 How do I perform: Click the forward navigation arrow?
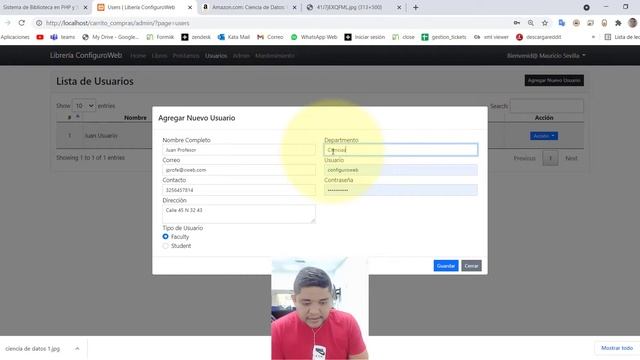pos(7,23)
